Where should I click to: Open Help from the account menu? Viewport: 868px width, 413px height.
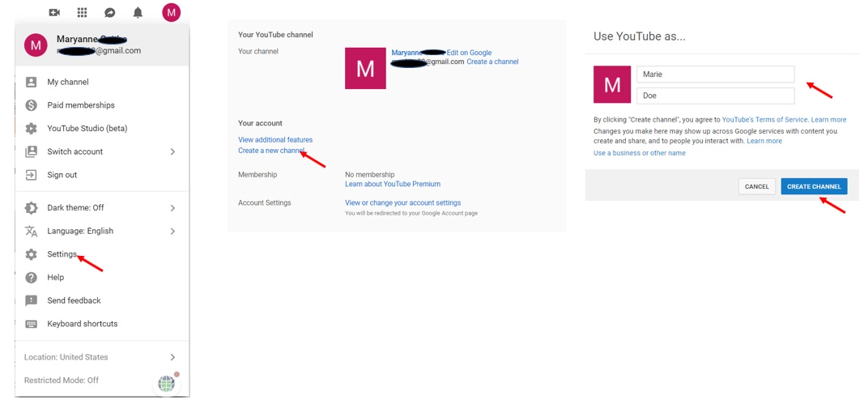coord(102,278)
